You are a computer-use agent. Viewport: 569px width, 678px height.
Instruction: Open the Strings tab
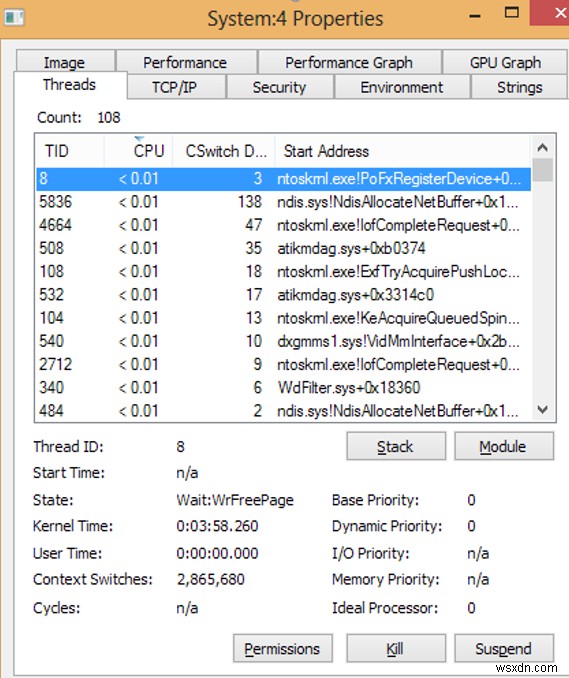tap(519, 87)
